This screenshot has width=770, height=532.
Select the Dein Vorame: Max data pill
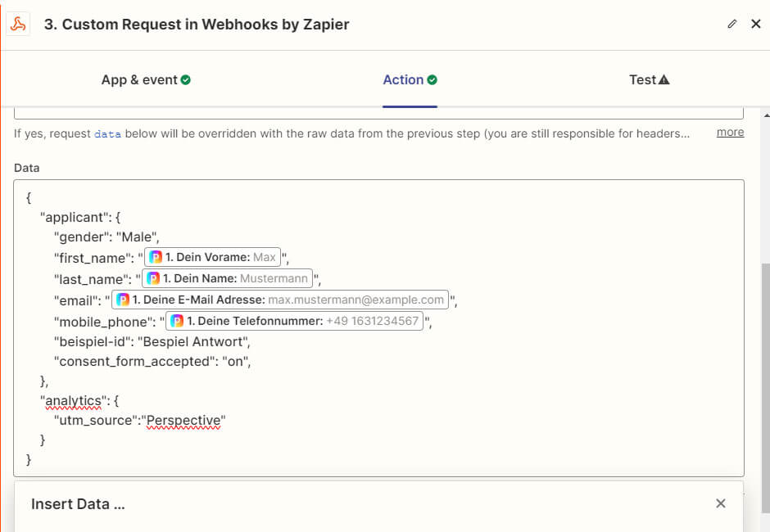212,258
